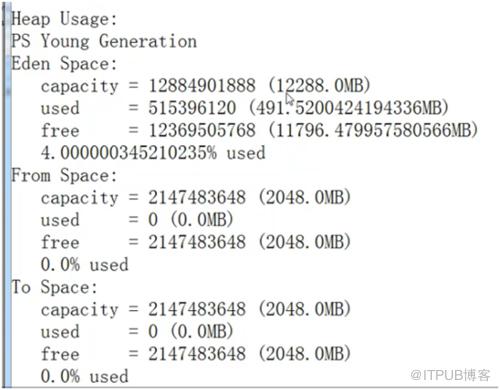This screenshot has height=390, width=500.
Task: Click the 4.000000345210235% used line
Action: [153, 153]
